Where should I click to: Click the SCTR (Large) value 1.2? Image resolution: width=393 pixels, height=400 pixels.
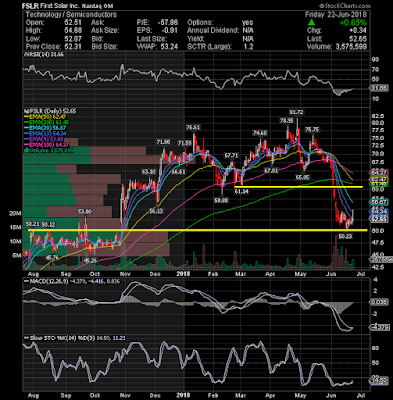click(x=248, y=47)
